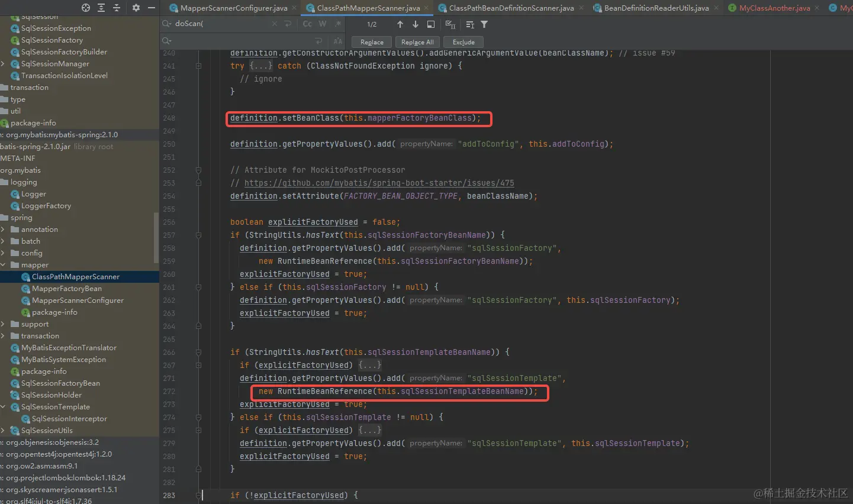Open replace history magnifier icon
This screenshot has width=853, height=504.
point(167,41)
